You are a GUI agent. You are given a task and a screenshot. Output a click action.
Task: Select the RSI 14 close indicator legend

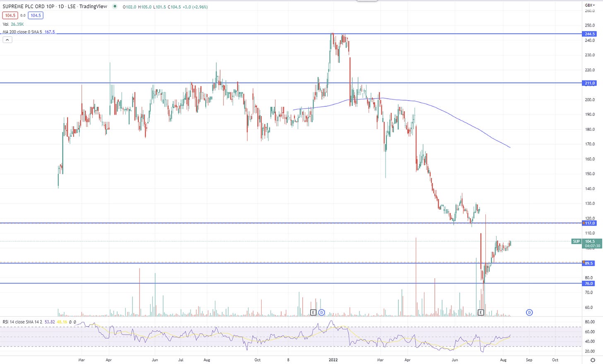click(22, 322)
